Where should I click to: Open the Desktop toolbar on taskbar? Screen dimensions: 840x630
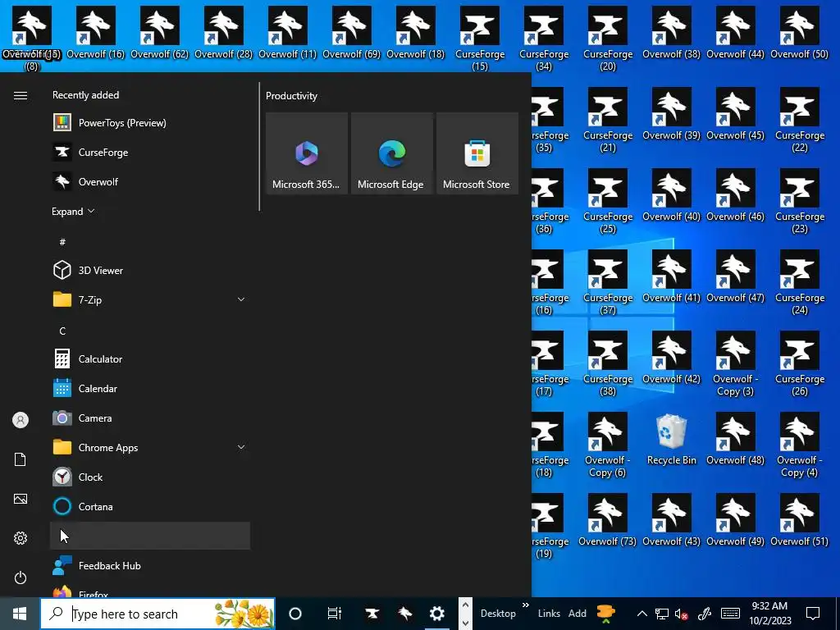click(498, 614)
